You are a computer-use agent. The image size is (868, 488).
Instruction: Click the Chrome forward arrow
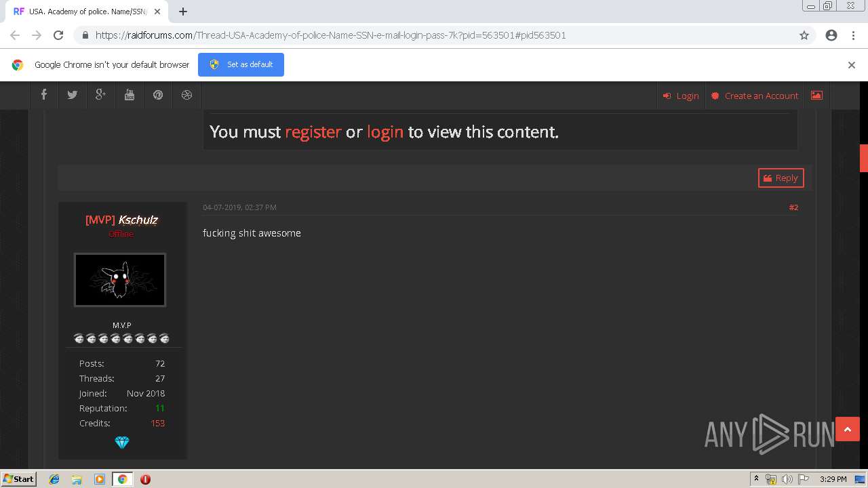pyautogui.click(x=37, y=35)
